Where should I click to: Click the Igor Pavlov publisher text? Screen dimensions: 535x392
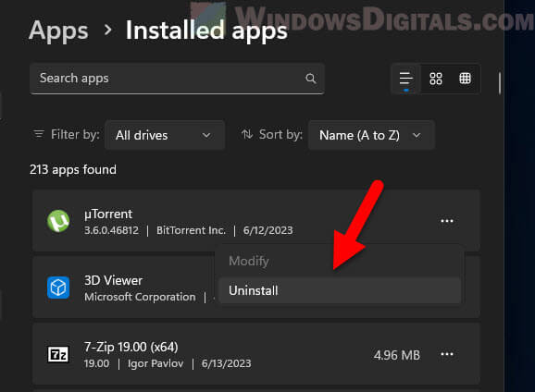pos(156,363)
